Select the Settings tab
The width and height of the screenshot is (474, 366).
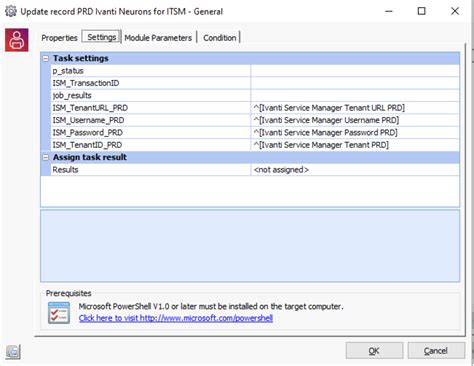[101, 37]
